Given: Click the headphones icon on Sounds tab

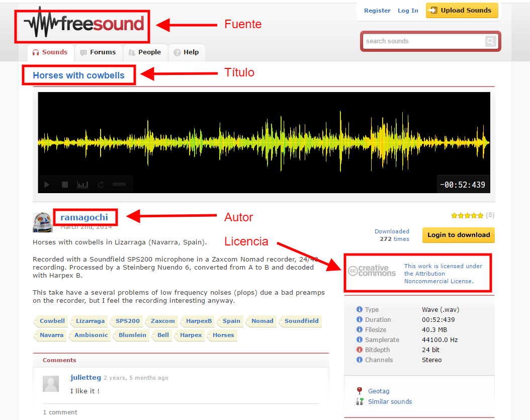Looking at the screenshot, I should point(36,52).
